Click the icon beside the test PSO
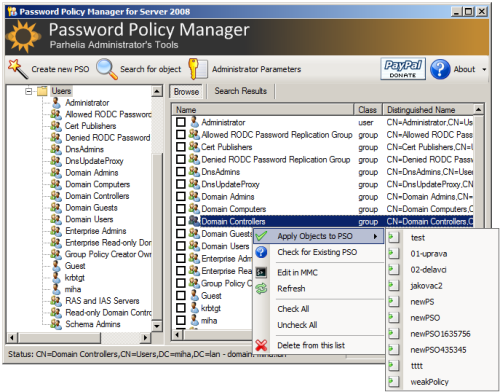The width and height of the screenshot is (500, 392). pyautogui.click(x=394, y=238)
